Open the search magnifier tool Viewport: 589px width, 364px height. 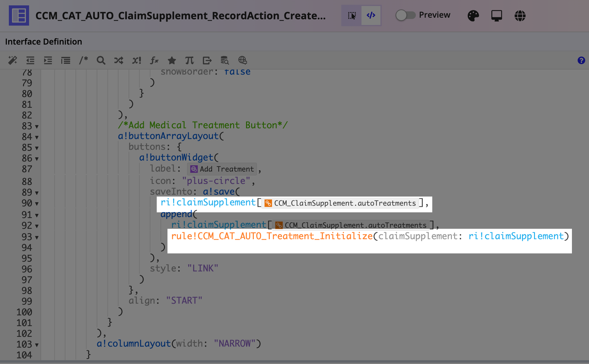[x=101, y=60]
